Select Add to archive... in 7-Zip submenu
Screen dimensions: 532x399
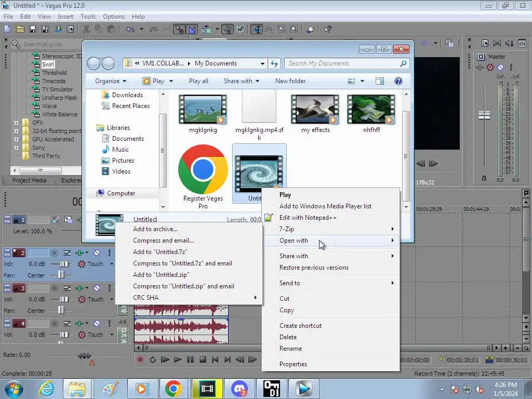click(x=189, y=229)
